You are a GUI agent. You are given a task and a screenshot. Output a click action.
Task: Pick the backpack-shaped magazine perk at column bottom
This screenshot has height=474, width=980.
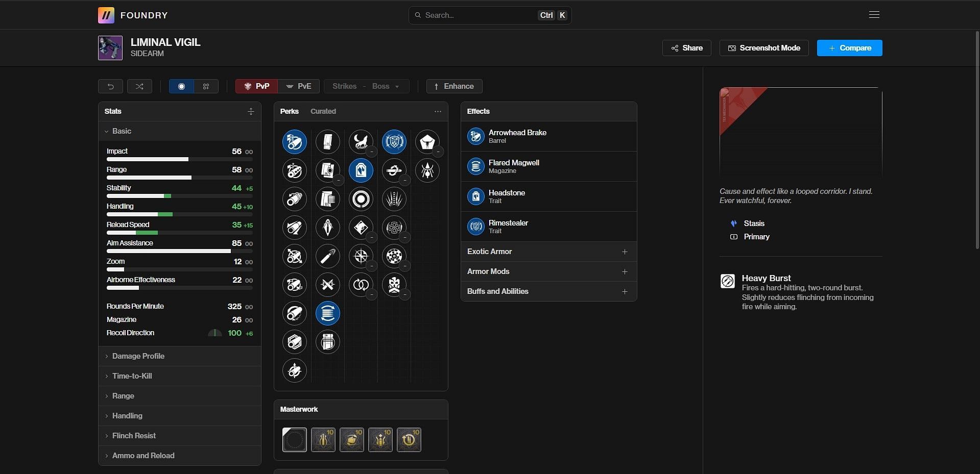[x=328, y=342]
